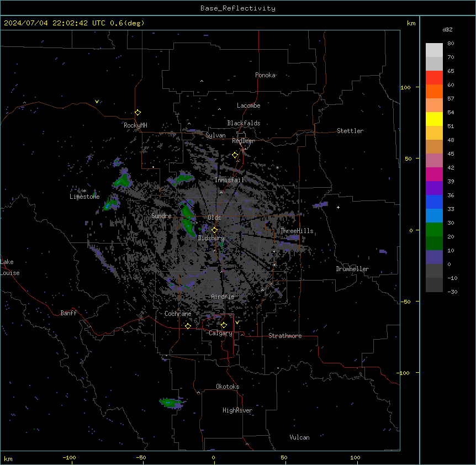This screenshot has height=465, width=476.
Task: Click the asterisk marker above Limestone label
Action: pyautogui.click(x=84, y=191)
